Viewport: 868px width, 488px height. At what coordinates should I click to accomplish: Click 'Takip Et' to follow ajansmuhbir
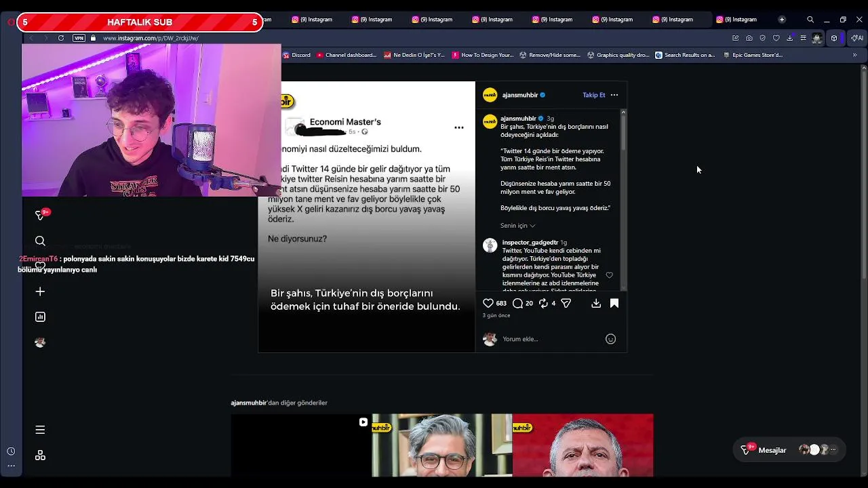[593, 95]
